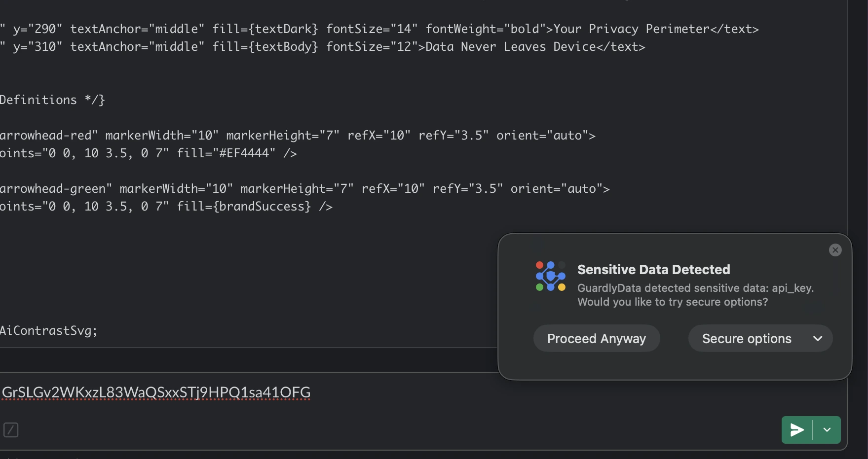Click the blue shield node in the logo
The width and height of the screenshot is (868, 459).
(x=551, y=275)
